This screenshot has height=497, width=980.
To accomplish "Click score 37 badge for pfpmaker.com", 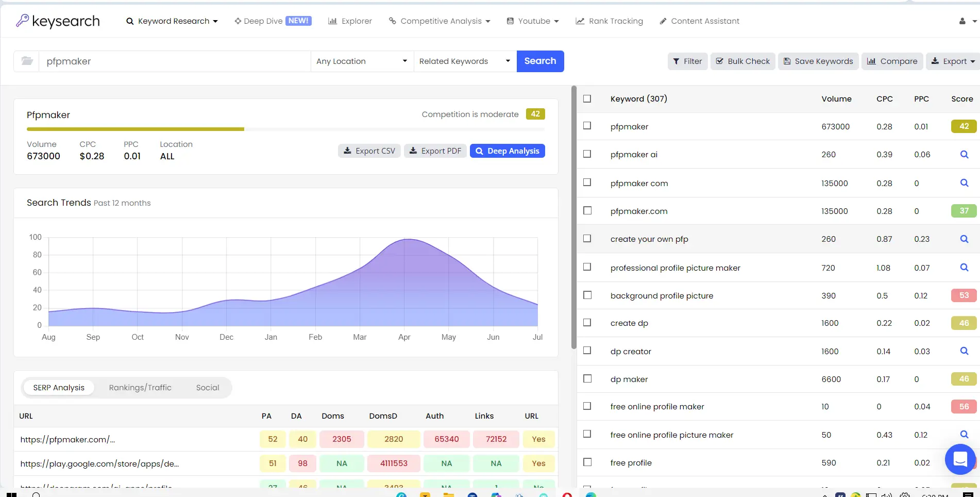I will click(964, 211).
